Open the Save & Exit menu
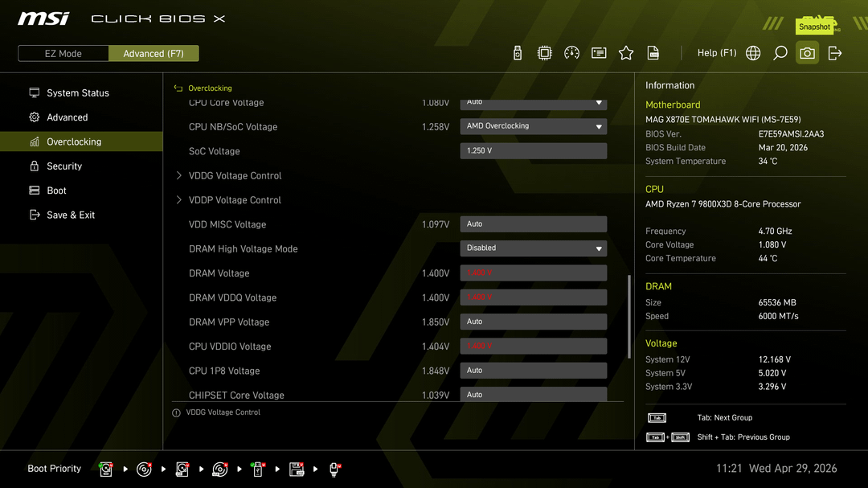Image resolution: width=868 pixels, height=488 pixels. 71,215
